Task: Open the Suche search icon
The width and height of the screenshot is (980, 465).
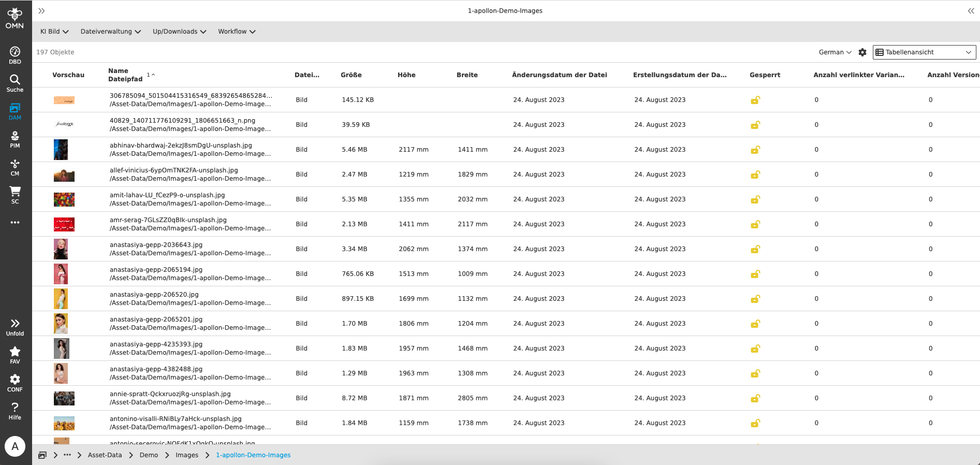Action: pos(15,83)
